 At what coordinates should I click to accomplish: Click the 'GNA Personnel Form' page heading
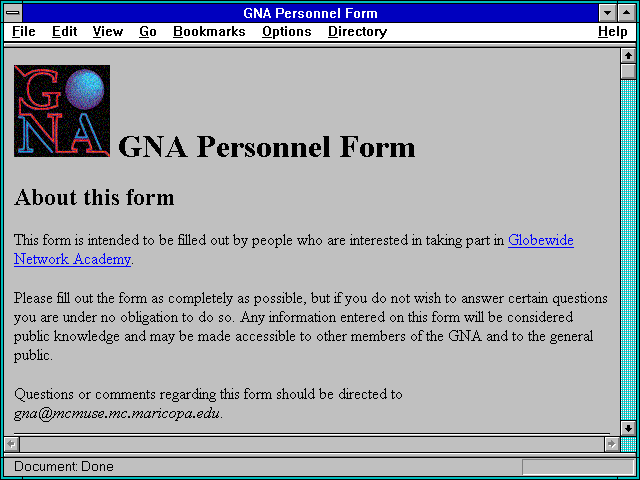(267, 147)
